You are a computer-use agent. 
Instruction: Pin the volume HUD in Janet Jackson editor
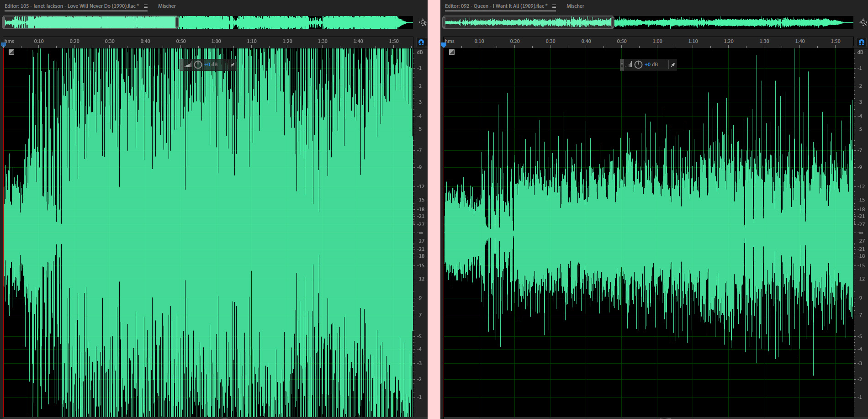pyautogui.click(x=233, y=65)
